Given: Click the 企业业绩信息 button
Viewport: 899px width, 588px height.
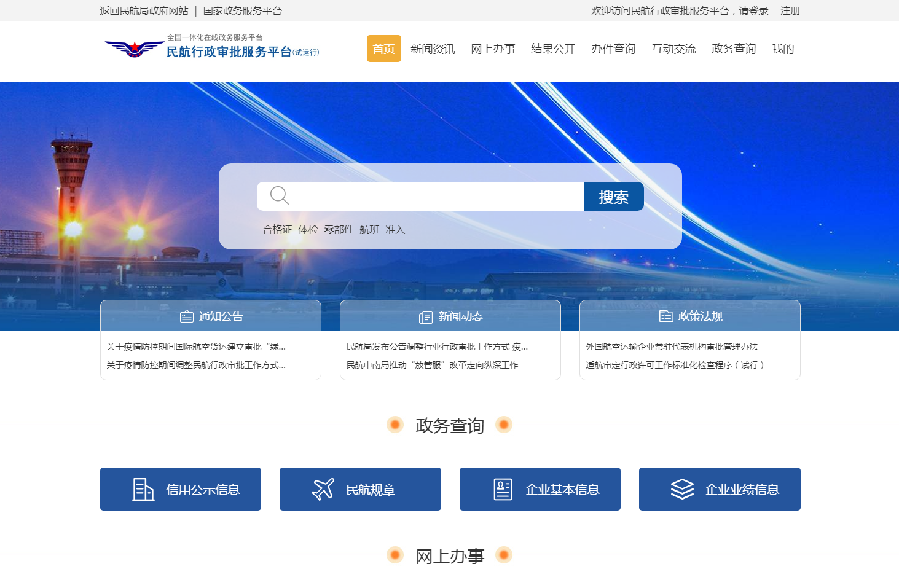Looking at the screenshot, I should (720, 489).
